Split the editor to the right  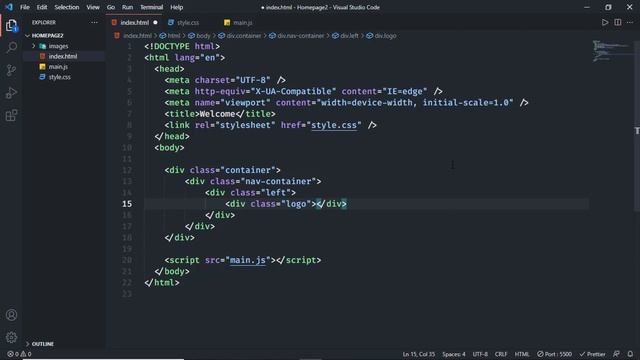point(618,22)
